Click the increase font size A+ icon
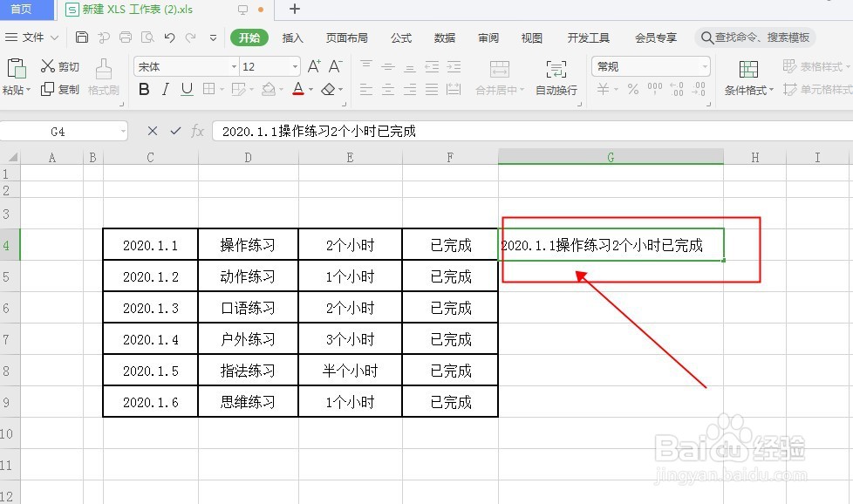 [x=312, y=65]
